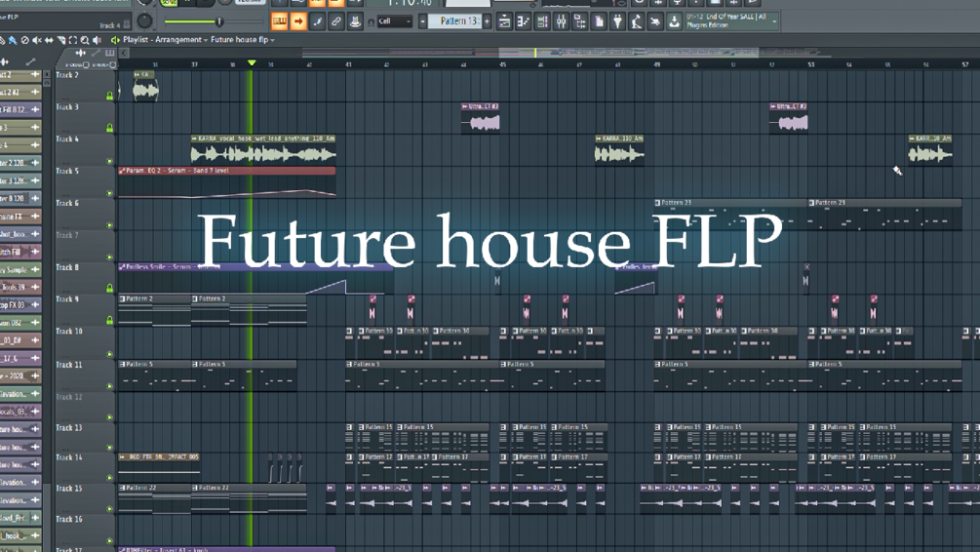Click the Track 11 label
This screenshot has height=552, width=980.
tap(69, 365)
